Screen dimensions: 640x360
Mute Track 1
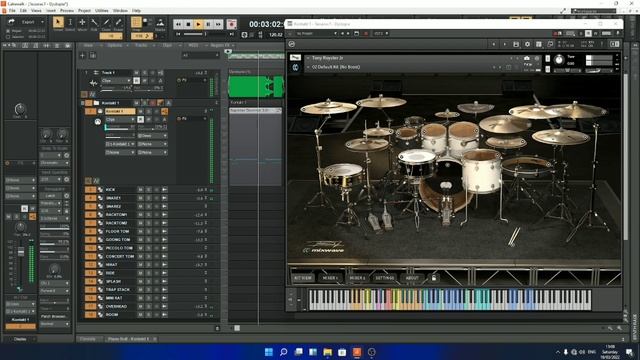pyautogui.click(x=136, y=73)
